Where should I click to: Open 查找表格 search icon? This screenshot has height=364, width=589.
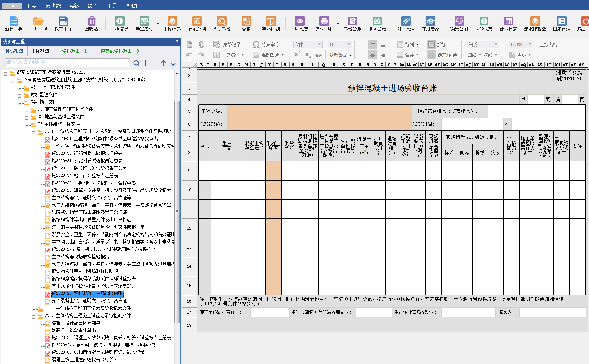221,24
